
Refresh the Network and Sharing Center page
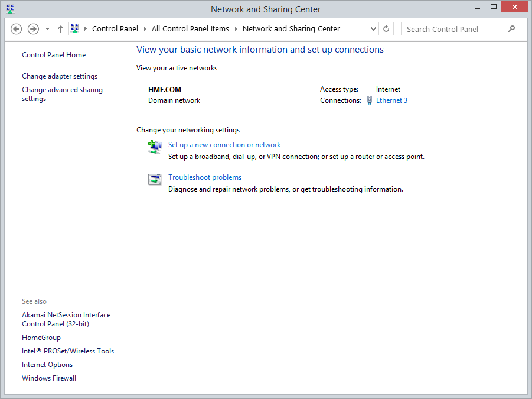click(387, 29)
